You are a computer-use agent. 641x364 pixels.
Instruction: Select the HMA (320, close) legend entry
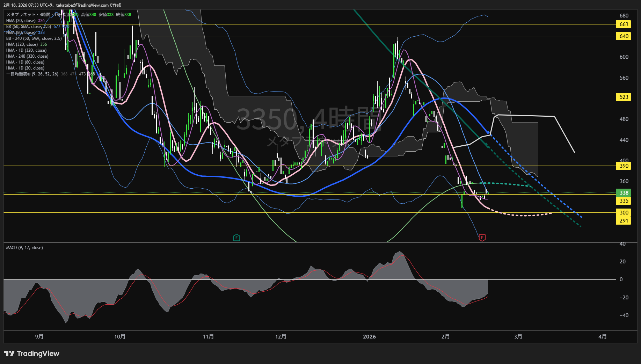tap(22, 44)
